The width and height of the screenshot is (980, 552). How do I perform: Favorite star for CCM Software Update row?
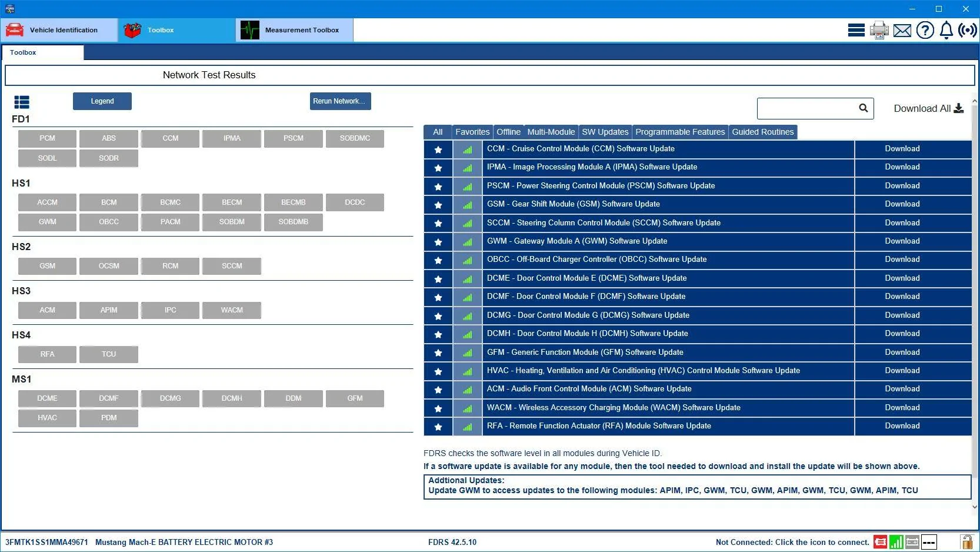(438, 149)
